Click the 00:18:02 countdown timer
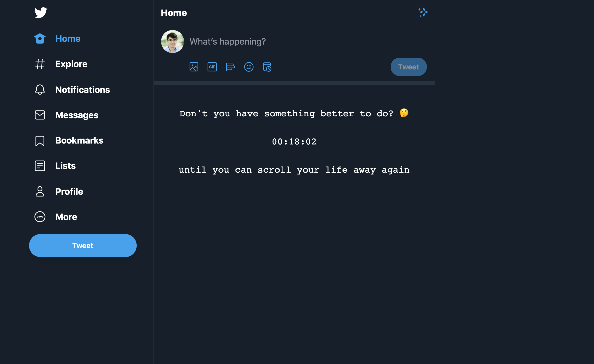The height and width of the screenshot is (364, 594). 294,142
